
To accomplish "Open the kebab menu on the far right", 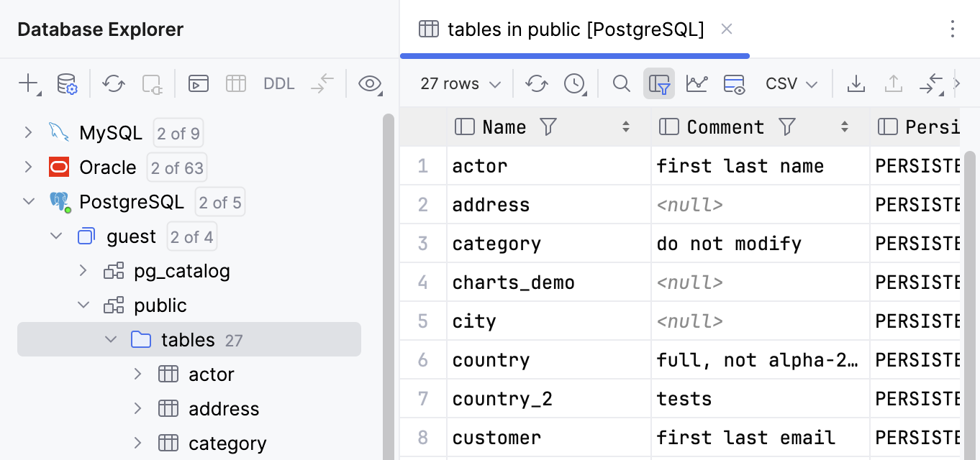I will pos(953,29).
